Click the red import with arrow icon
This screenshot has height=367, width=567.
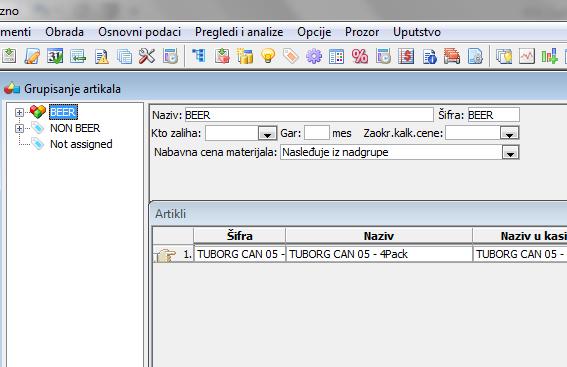click(222, 56)
